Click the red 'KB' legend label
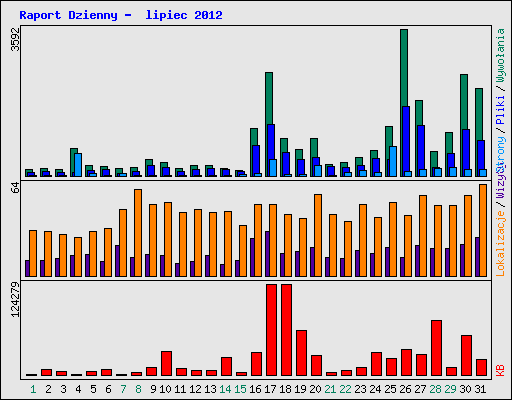Screen dimensions: 512x400 501,370
